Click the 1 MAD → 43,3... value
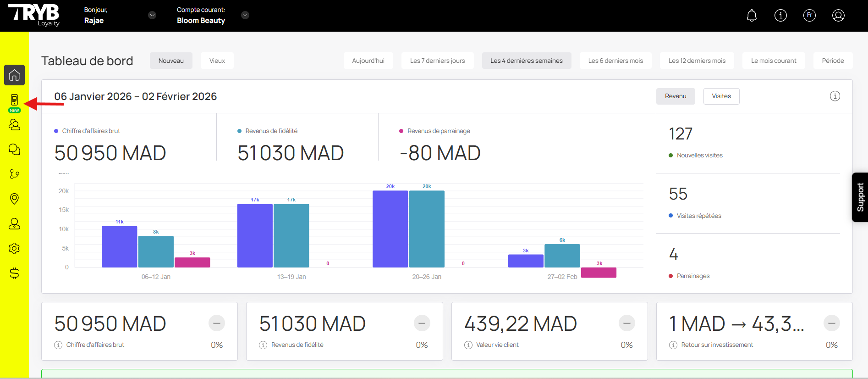Image resolution: width=868 pixels, height=379 pixels. (736, 324)
